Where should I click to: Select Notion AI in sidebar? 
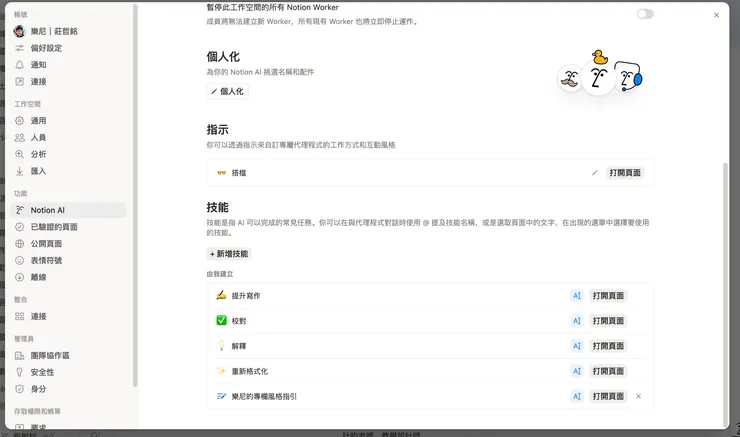pos(68,210)
